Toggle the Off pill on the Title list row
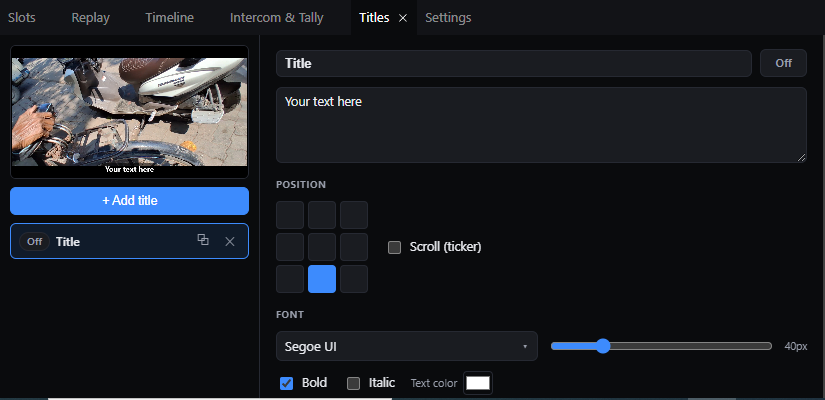This screenshot has width=825, height=400. (x=34, y=242)
